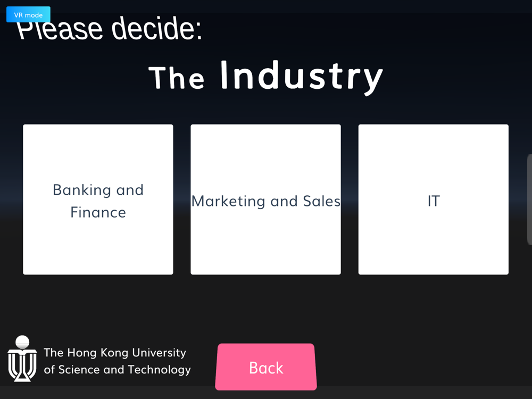The height and width of the screenshot is (399, 532).
Task: Click 'The Industry' heading
Action: tap(265, 76)
